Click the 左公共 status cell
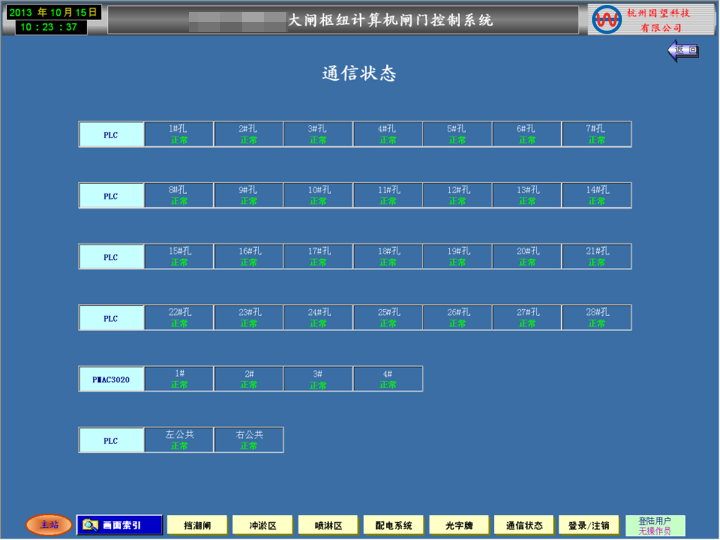The height and width of the screenshot is (540, 720). pos(179,440)
